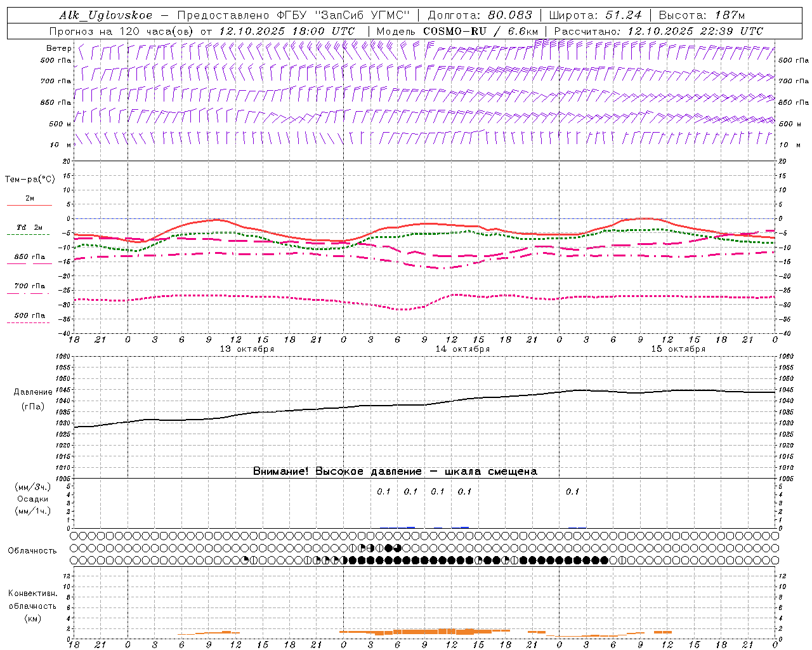The height and width of the screenshot is (650, 812).
Task: Click the Td 2м dew point legend entry
Action: pos(29,227)
